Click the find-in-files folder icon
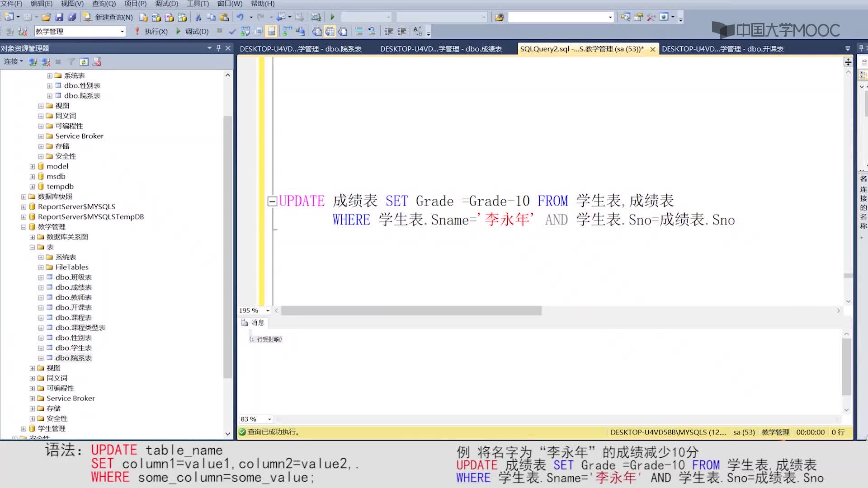The height and width of the screenshot is (488, 868). (499, 17)
